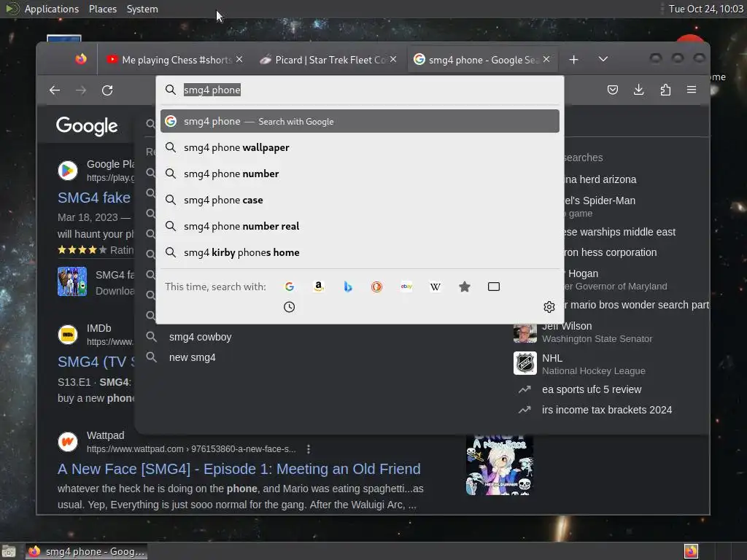Click smg4 phone taskbar window button
Viewport: 747px width, 560px height.
tap(86, 551)
